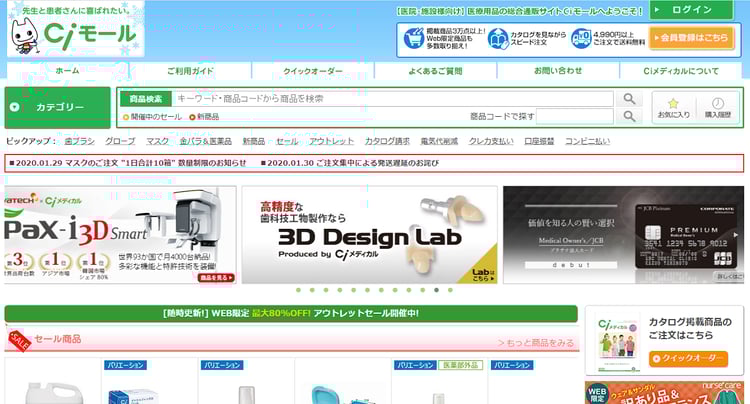
Task: Click the 3D Design Lab banner image
Action: (x=369, y=235)
